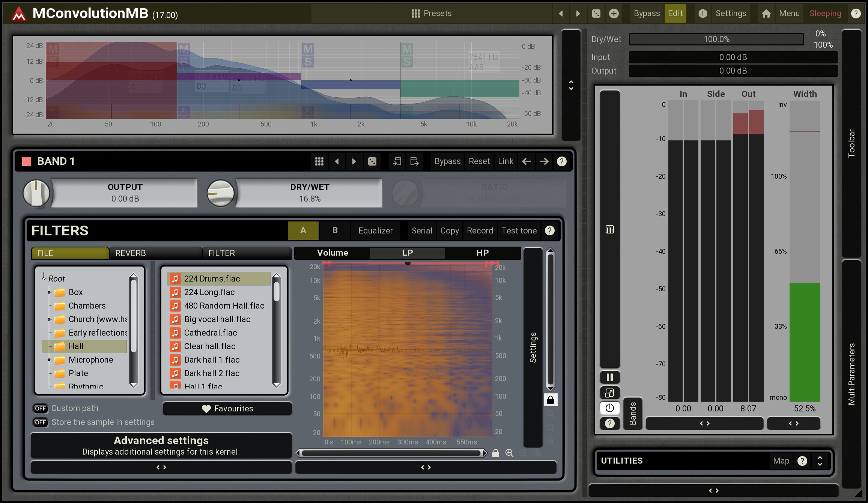Image resolution: width=868 pixels, height=503 pixels.
Task: Toggle the global Bypass button
Action: click(646, 14)
